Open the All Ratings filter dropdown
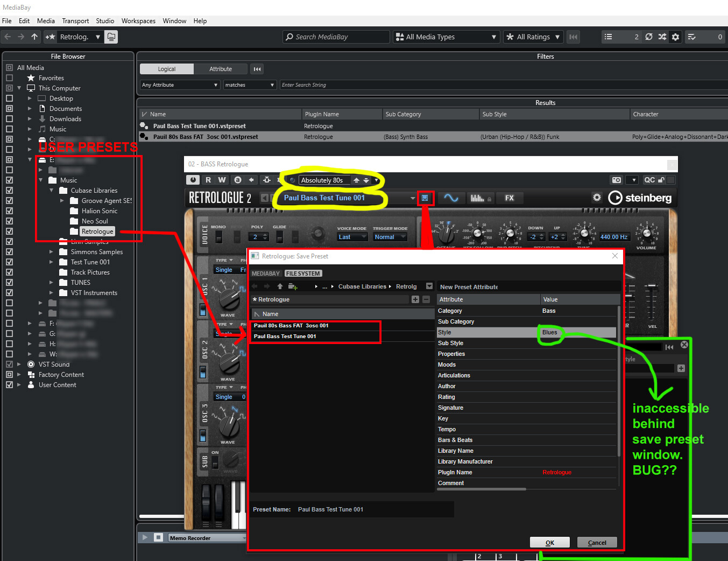 pos(533,37)
